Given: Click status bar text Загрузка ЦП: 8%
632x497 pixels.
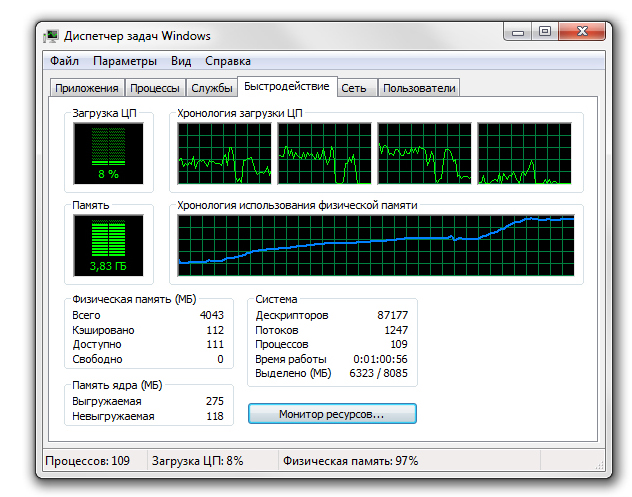Looking at the screenshot, I should [x=198, y=461].
